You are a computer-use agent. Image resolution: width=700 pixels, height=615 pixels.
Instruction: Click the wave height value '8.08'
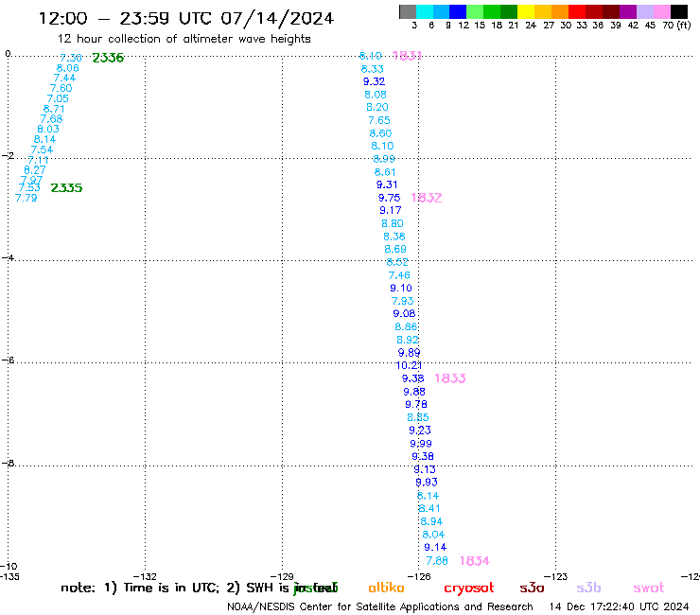tap(375, 95)
